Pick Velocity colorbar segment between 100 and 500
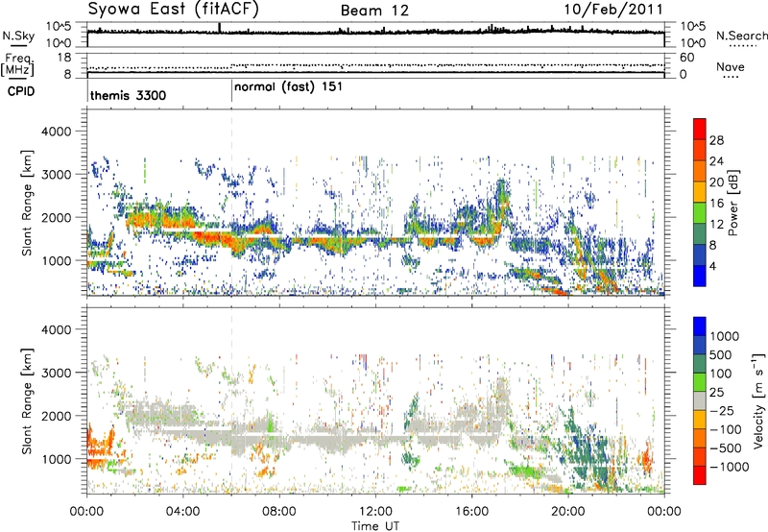 click(x=700, y=364)
